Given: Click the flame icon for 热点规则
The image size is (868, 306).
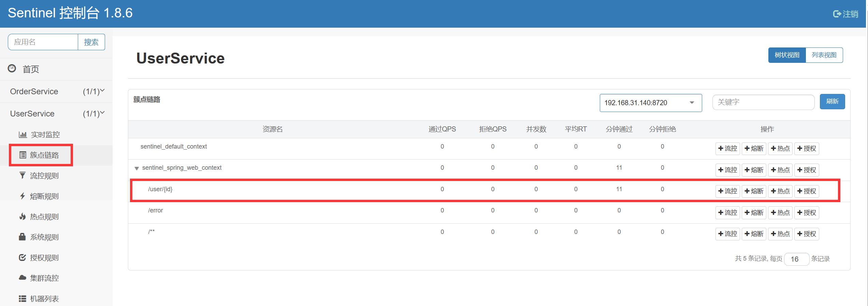Looking at the screenshot, I should [23, 217].
